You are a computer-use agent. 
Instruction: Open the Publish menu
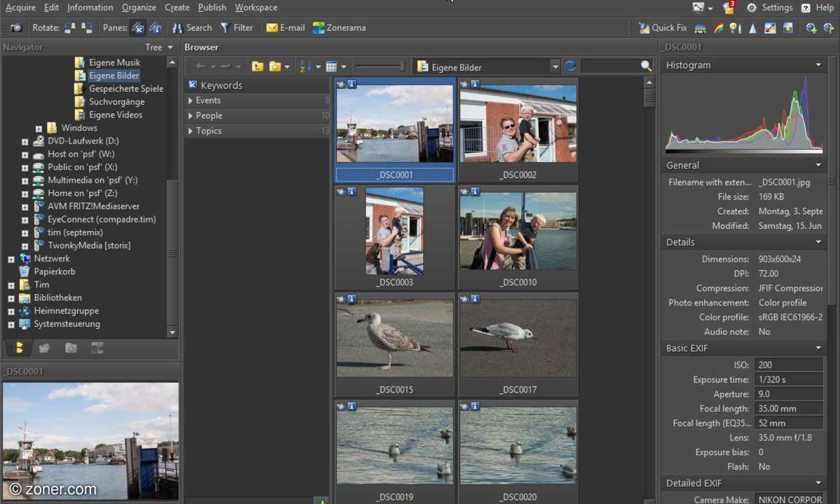(212, 8)
